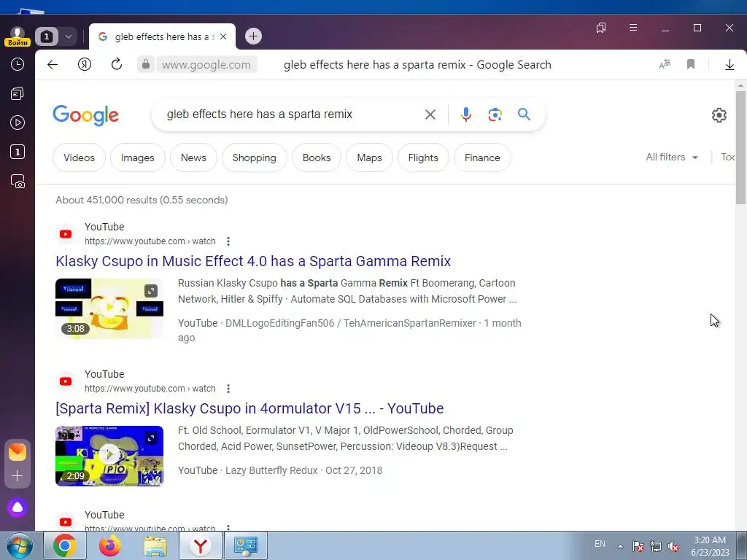
Task: Start voice search with microphone icon
Action: pos(466,114)
